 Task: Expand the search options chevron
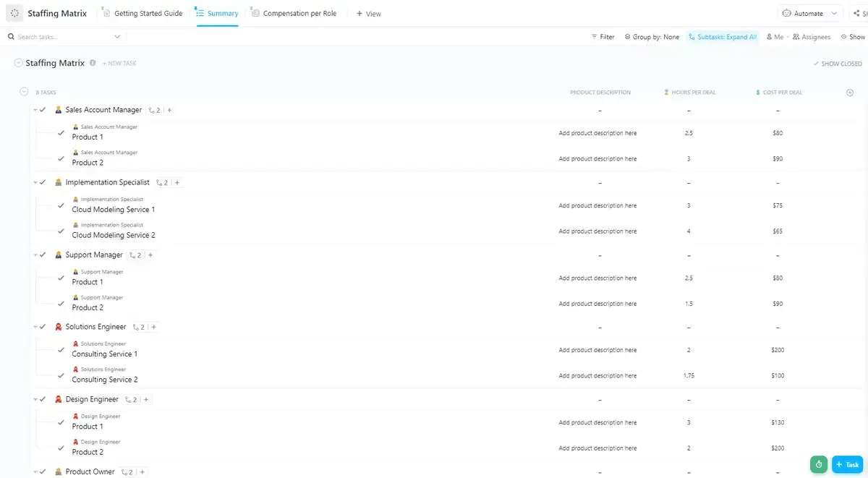[x=118, y=37]
